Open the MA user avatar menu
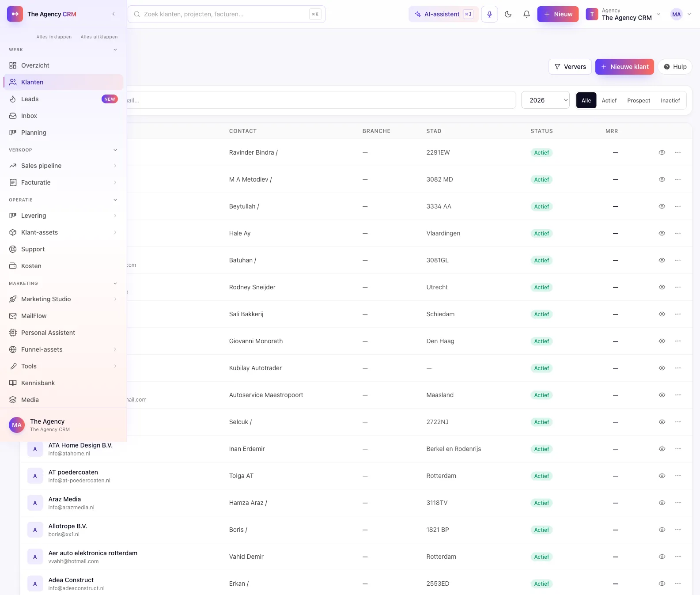This screenshot has width=700, height=595. 681,14
